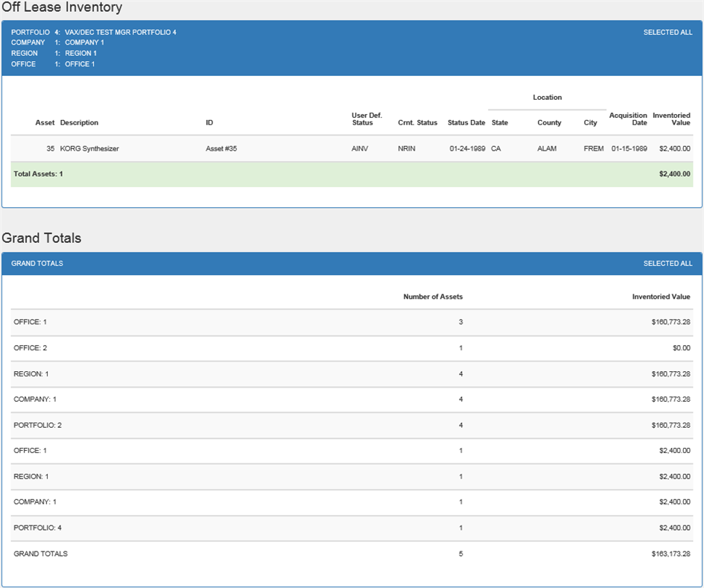Click asset count '3' in first OFFICE: 1 row
The height and width of the screenshot is (588, 704).
pyautogui.click(x=460, y=322)
